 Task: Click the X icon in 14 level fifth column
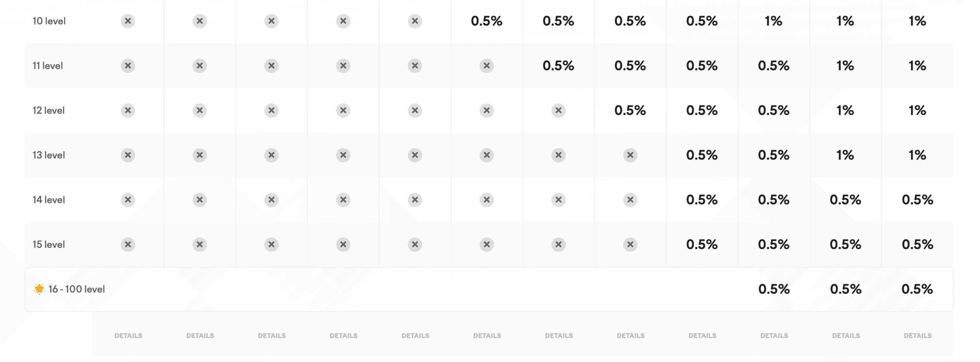[415, 200]
